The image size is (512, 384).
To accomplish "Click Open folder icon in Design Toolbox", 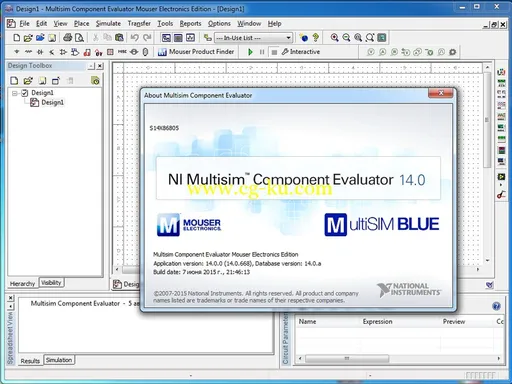I will pyautogui.click(x=28, y=80).
